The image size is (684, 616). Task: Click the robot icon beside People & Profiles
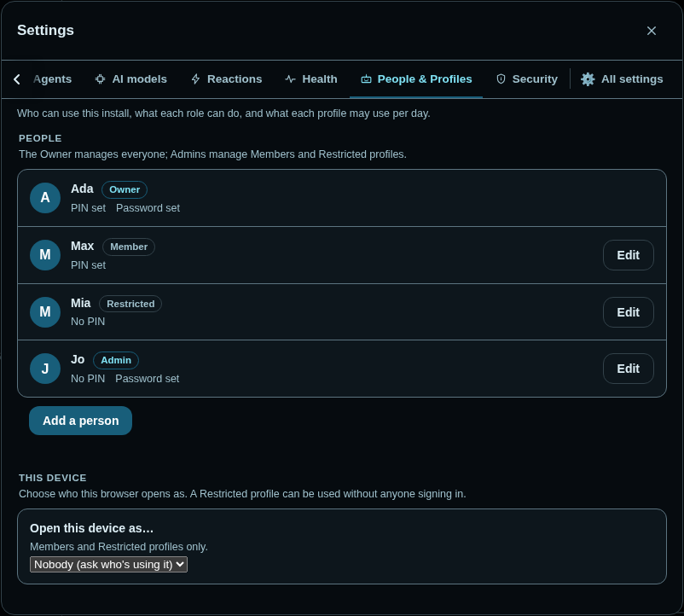[366, 79]
